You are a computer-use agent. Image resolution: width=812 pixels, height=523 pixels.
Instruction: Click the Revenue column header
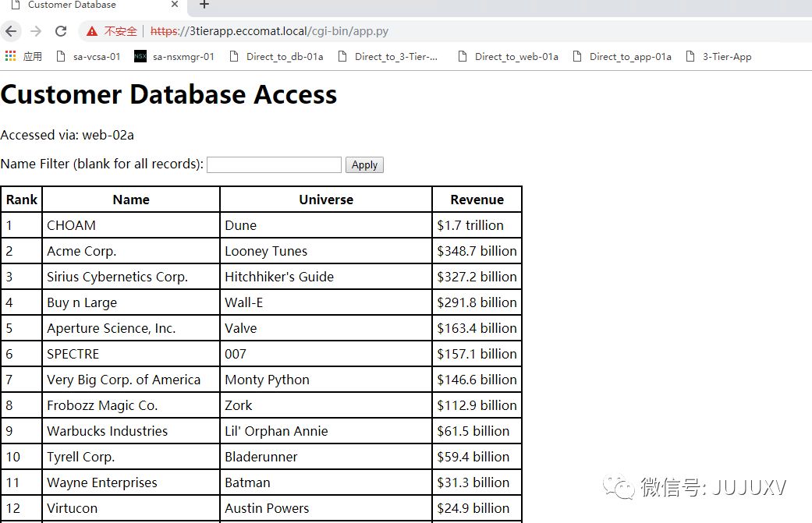[x=477, y=200]
